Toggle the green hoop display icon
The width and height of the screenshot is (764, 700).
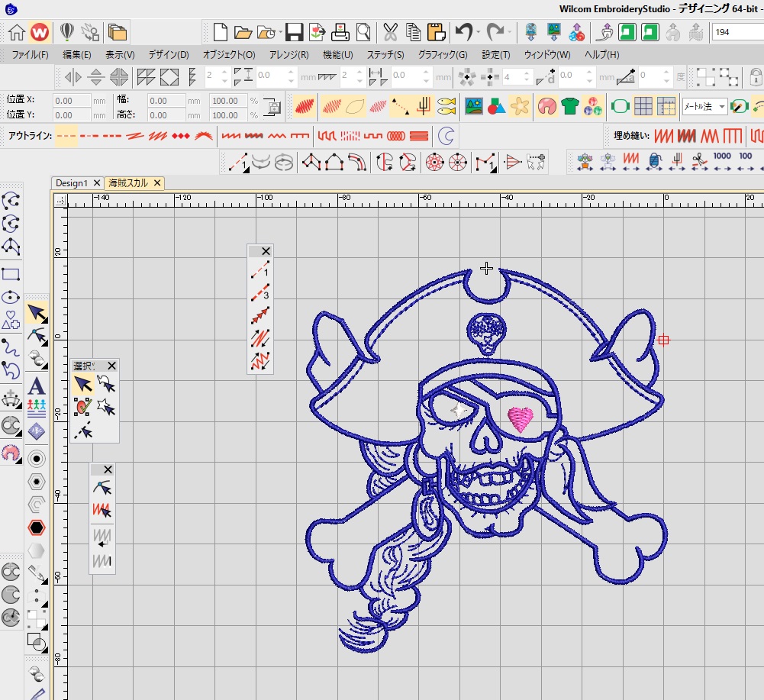[x=621, y=106]
